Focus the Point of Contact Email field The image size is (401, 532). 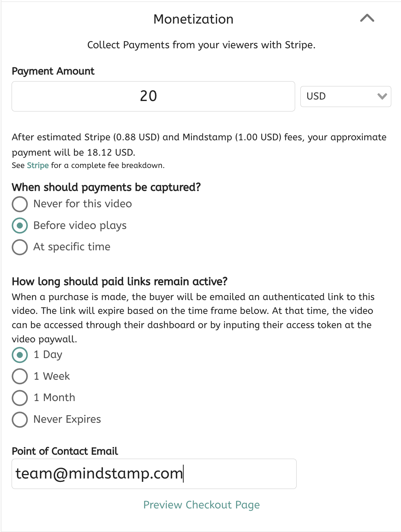(x=154, y=474)
